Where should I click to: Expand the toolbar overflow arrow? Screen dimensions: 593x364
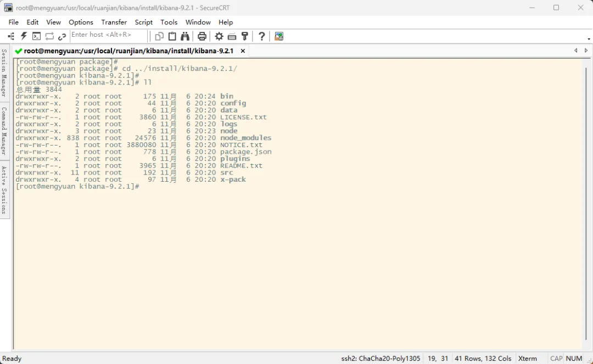[589, 38]
